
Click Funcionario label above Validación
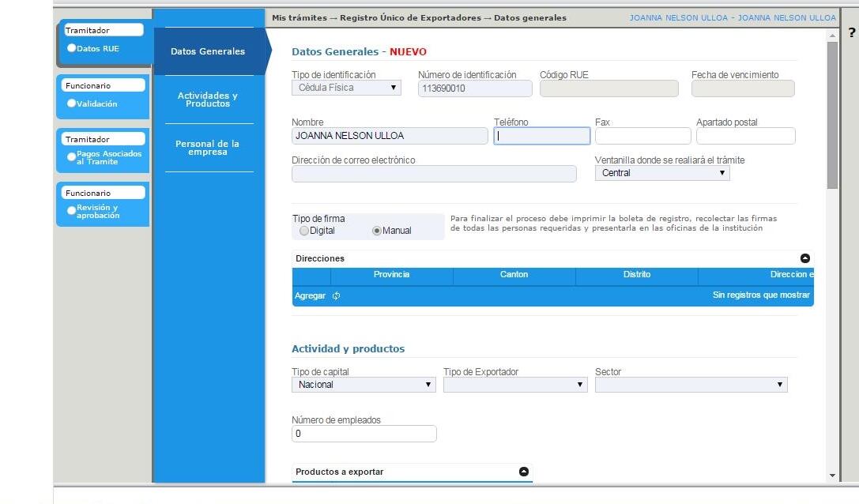104,85
